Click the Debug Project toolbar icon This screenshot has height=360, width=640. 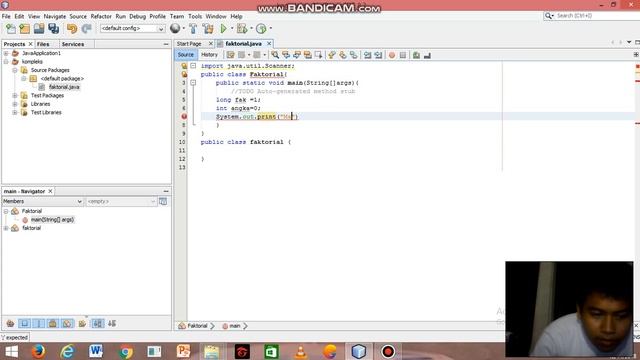coord(242,29)
